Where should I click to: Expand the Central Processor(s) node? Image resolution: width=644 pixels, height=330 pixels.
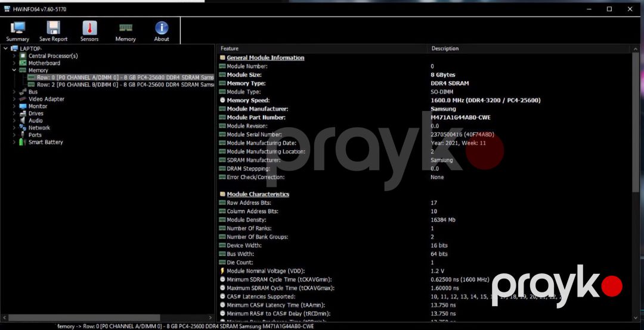point(14,56)
